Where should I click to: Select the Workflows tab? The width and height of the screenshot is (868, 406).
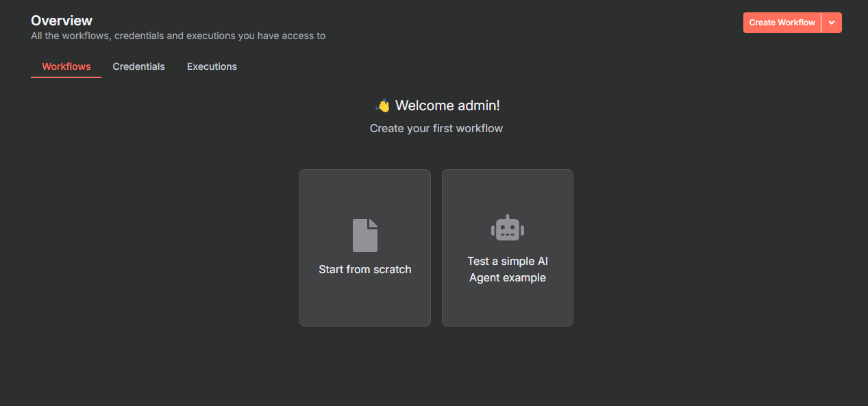click(x=66, y=66)
